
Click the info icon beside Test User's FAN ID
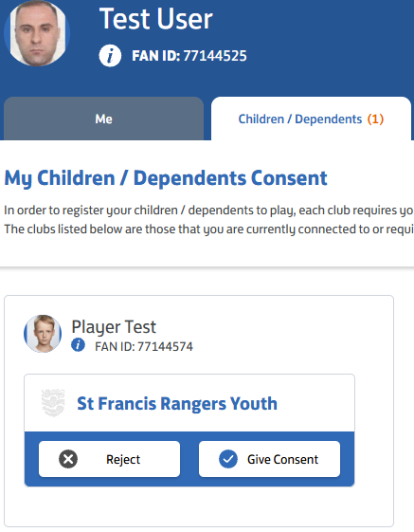[x=110, y=55]
